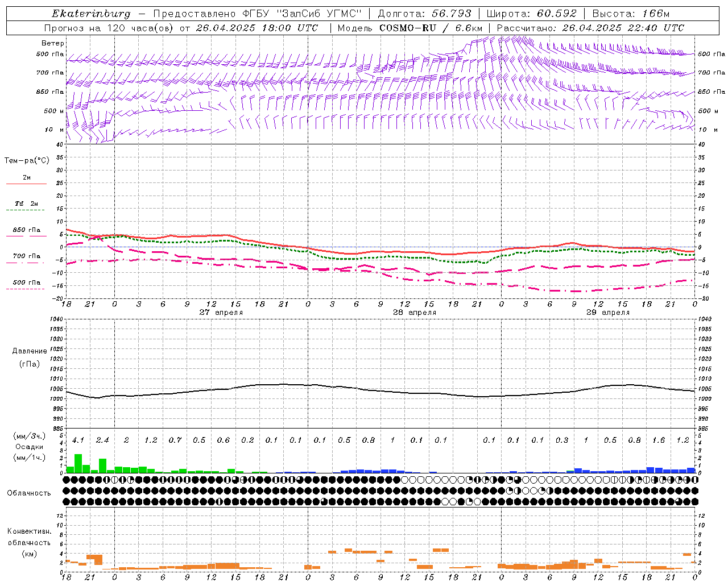Click the 1.6 precipitation value
Image resolution: width=728 pixels, height=582 pixels.
point(659,440)
